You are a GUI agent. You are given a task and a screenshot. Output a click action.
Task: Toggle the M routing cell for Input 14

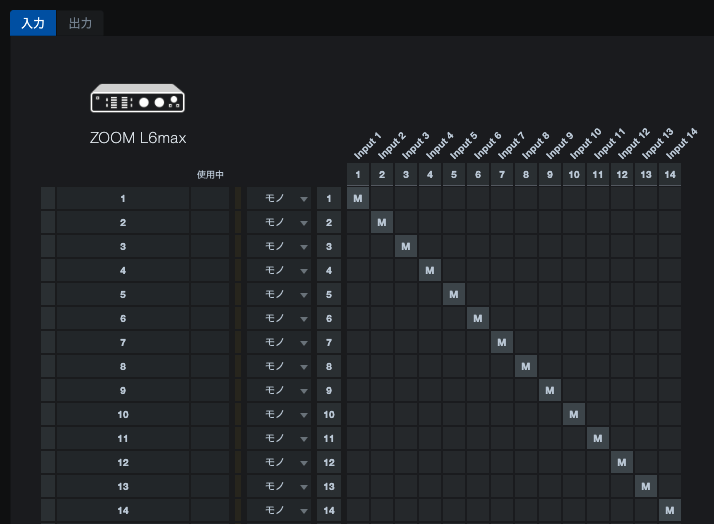tap(670, 510)
